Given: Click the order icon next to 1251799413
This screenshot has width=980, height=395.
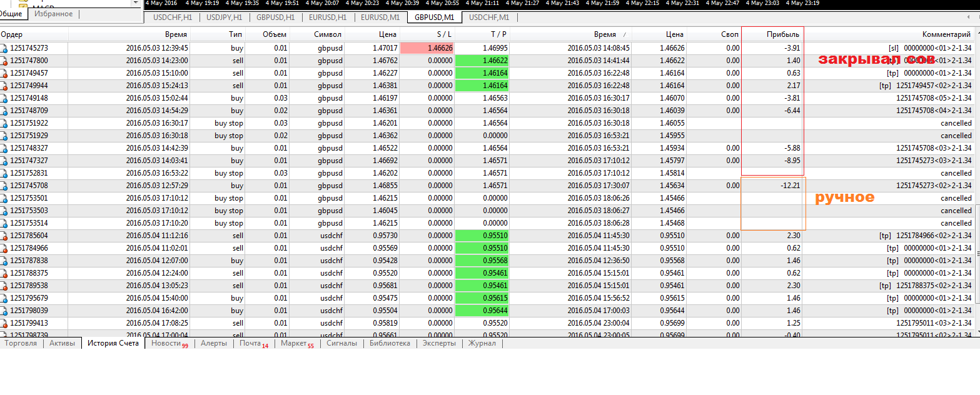Looking at the screenshot, I should tap(4, 323).
